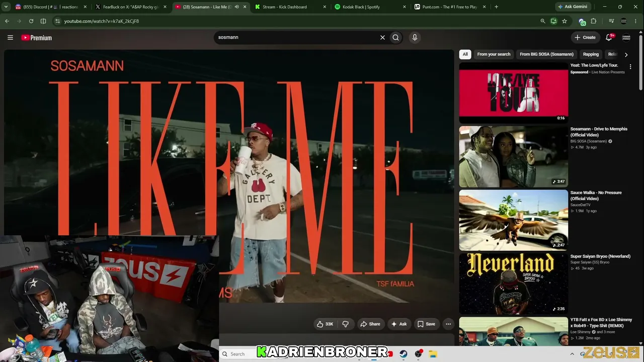Open the browser zoom magnifier icon
Image resolution: width=644 pixels, height=362 pixels.
(542, 21)
